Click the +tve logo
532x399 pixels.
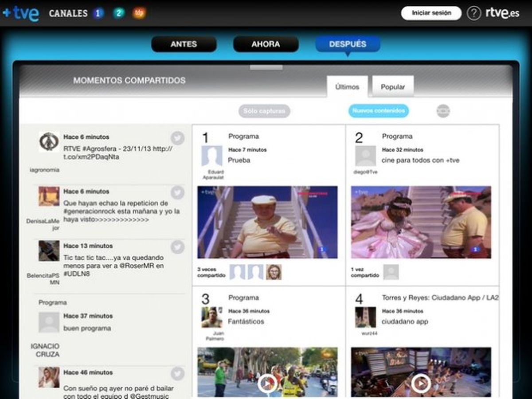point(21,12)
